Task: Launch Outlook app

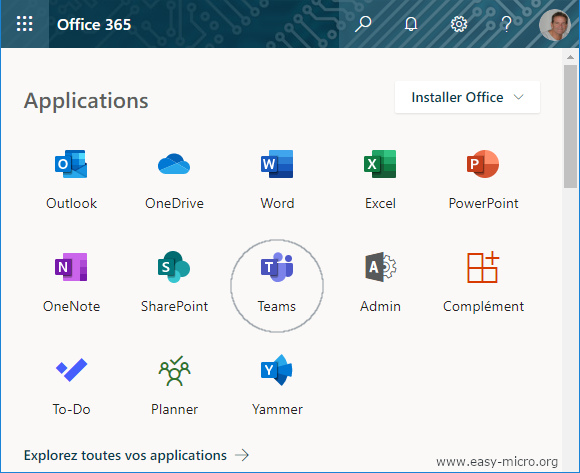Action: 71,180
